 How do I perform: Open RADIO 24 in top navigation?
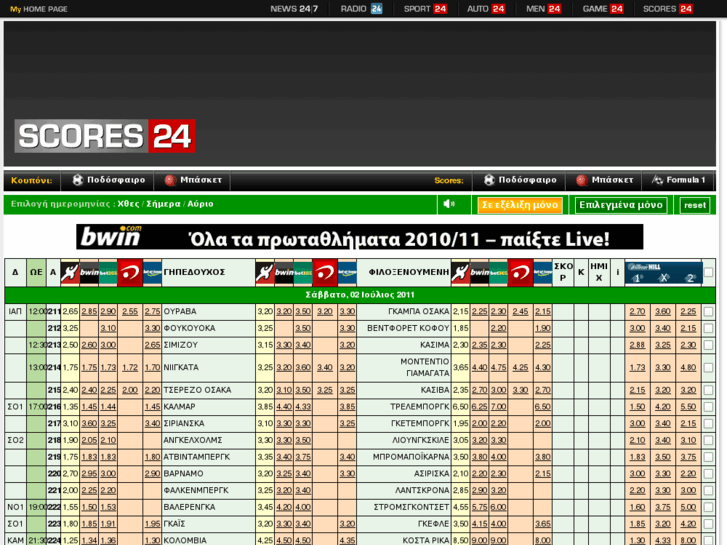(361, 9)
